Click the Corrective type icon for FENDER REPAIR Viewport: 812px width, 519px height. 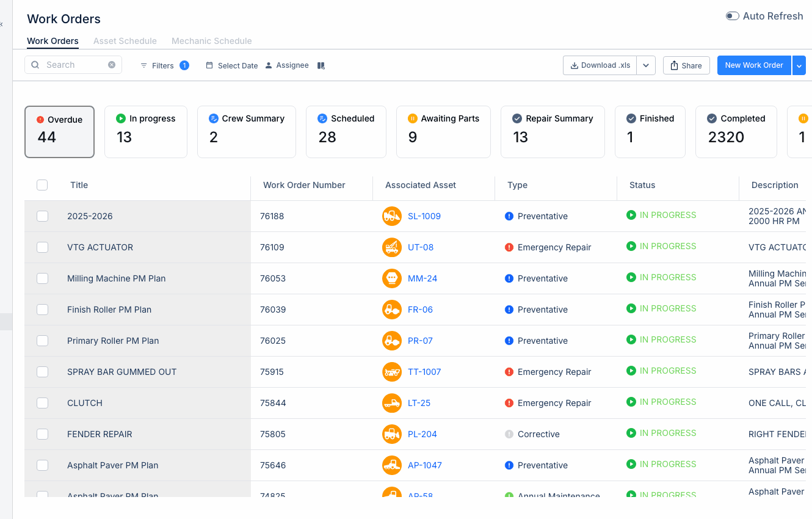pos(509,434)
